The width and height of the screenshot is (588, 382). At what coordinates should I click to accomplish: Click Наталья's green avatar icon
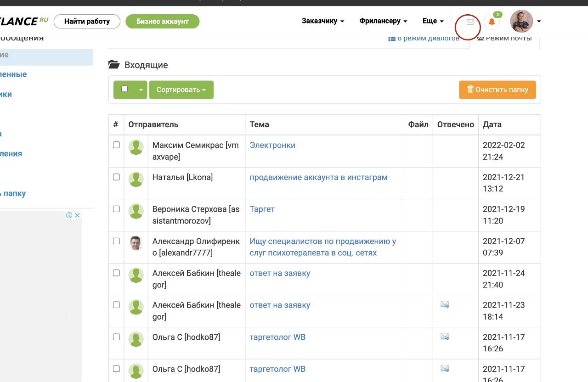coord(136,179)
